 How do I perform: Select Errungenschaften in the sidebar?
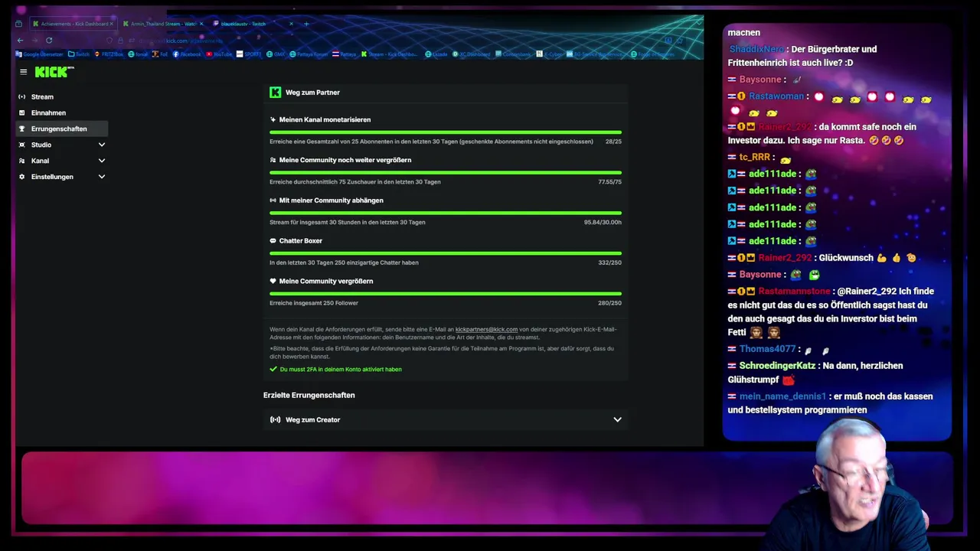tap(61, 129)
